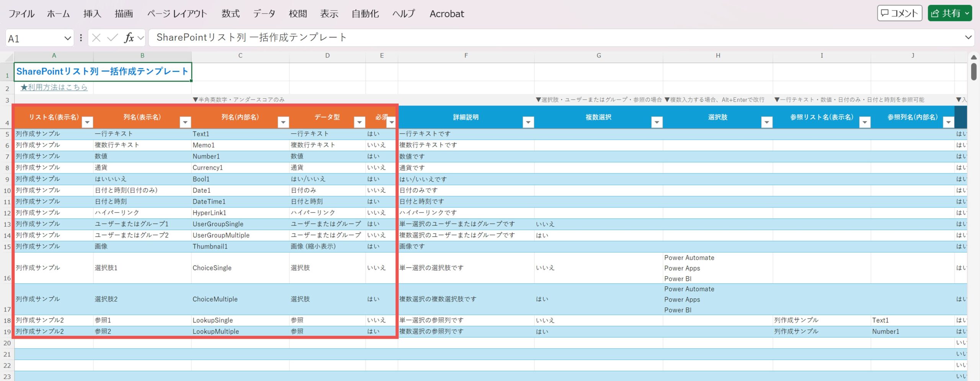This screenshot has height=381, width=980.
Task: Open the Name Box dropdown arrow
Action: [67, 38]
